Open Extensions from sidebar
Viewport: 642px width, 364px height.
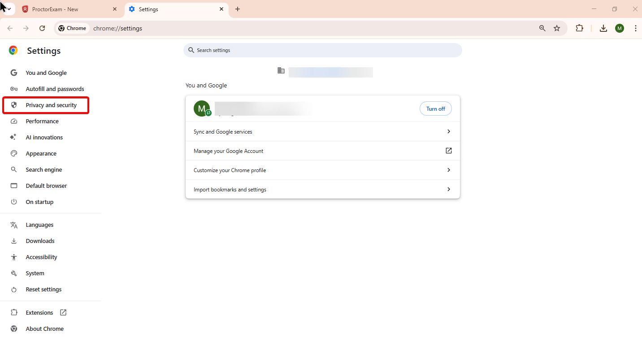[39, 312]
